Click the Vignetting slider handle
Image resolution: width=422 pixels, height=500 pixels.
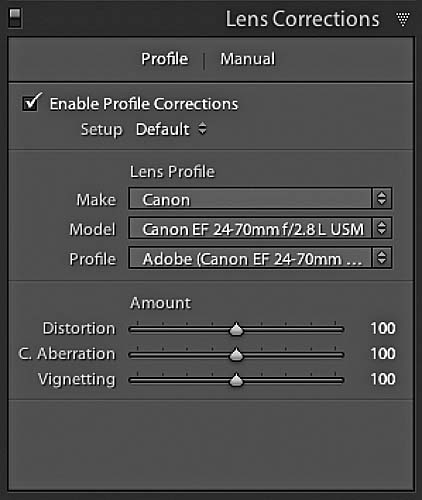point(236,380)
